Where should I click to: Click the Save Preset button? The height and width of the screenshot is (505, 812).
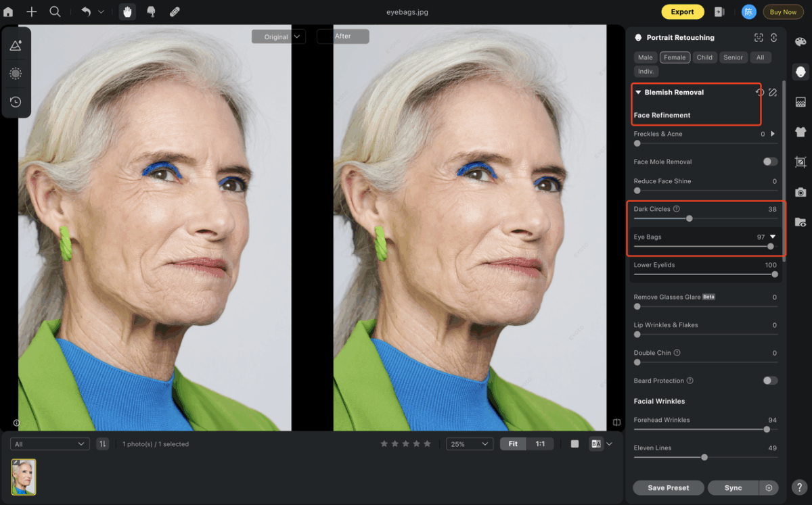point(669,487)
